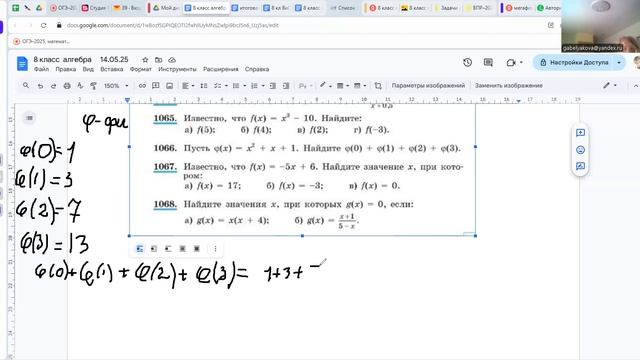Set image wrap to In line
This screenshot has width=640, height=360.
click(140, 249)
